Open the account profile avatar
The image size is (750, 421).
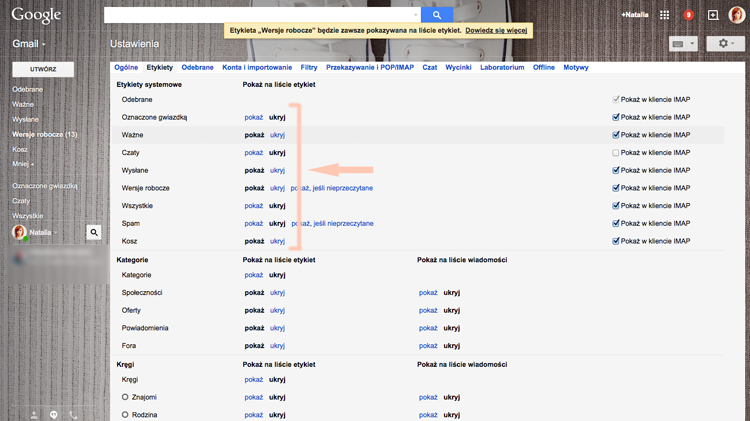736,15
